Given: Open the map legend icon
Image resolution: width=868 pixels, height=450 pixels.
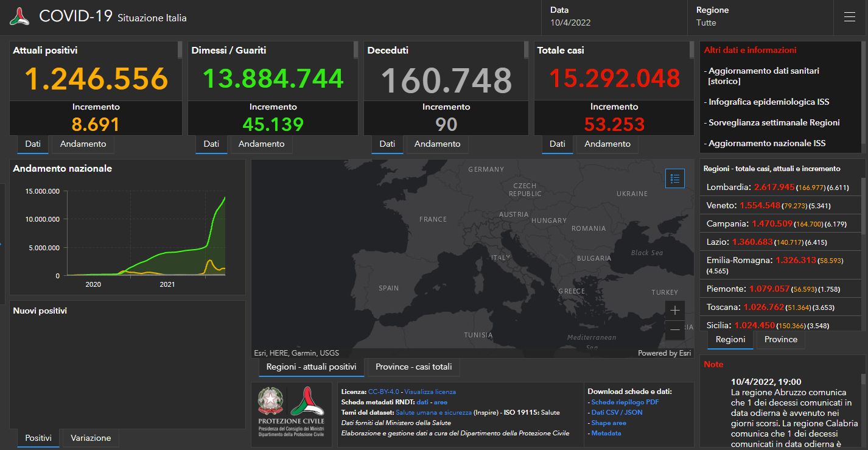Looking at the screenshot, I should [x=674, y=178].
